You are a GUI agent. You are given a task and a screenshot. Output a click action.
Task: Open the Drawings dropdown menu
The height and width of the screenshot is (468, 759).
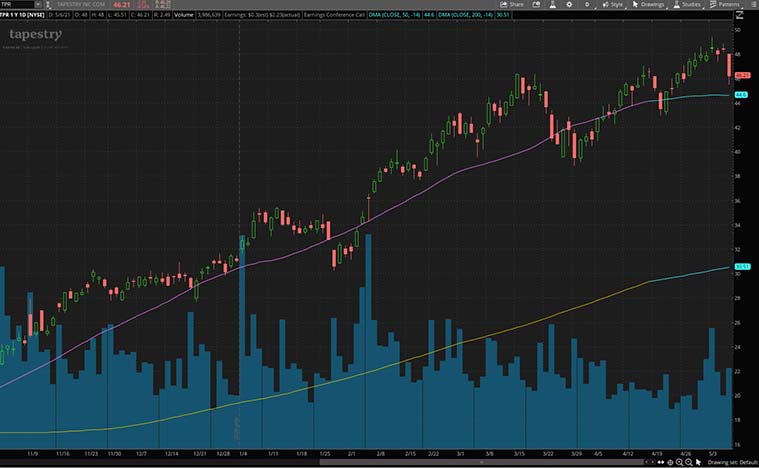point(645,4)
